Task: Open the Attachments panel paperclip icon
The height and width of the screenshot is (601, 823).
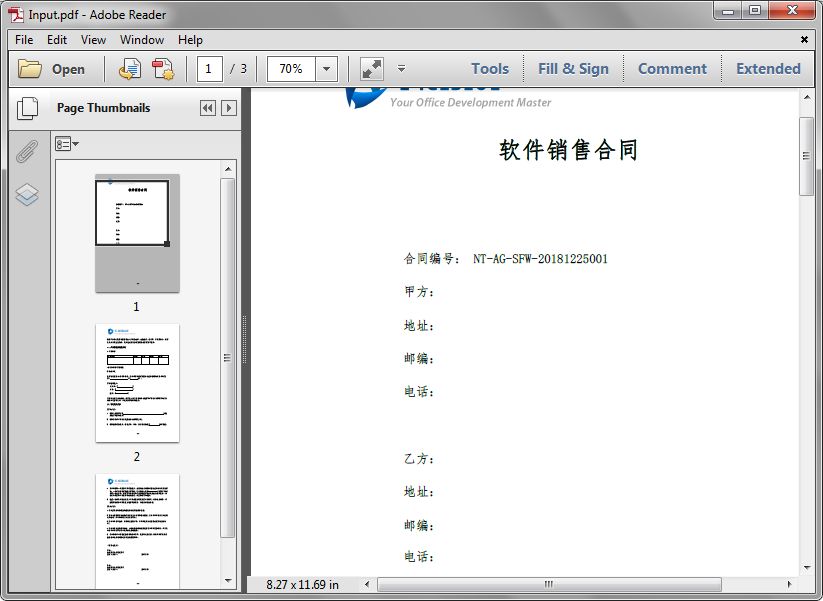Action: click(27, 152)
